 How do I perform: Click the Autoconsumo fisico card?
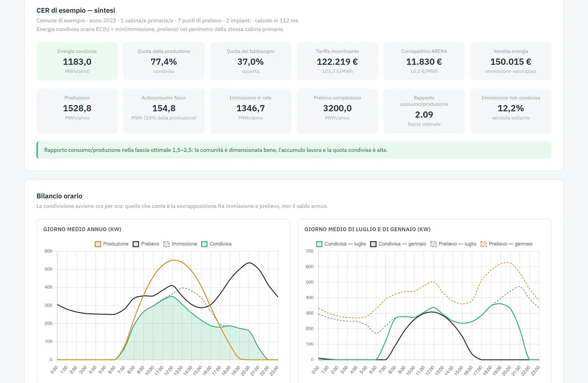[164, 111]
